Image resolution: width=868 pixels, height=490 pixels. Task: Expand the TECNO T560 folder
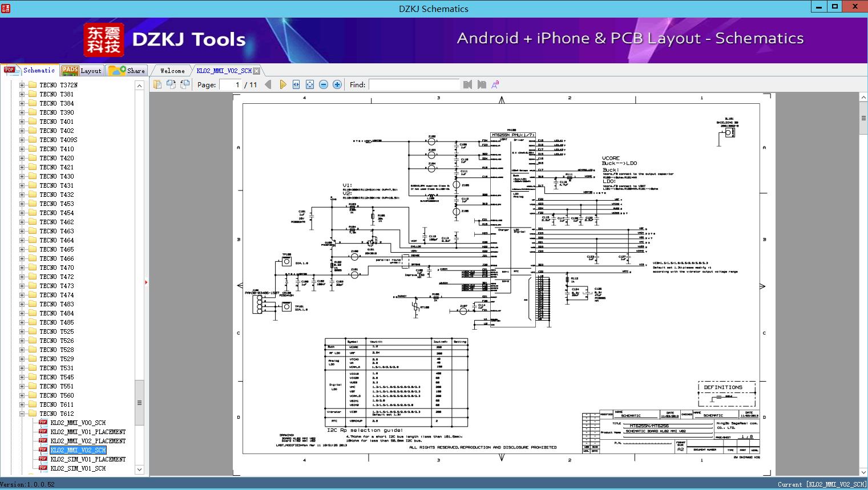[x=22, y=395]
